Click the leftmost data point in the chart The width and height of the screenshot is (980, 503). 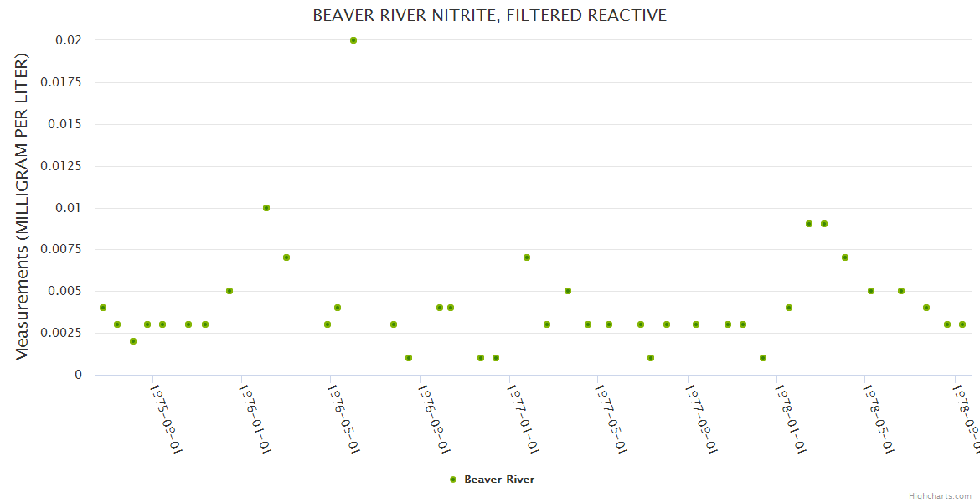click(103, 308)
